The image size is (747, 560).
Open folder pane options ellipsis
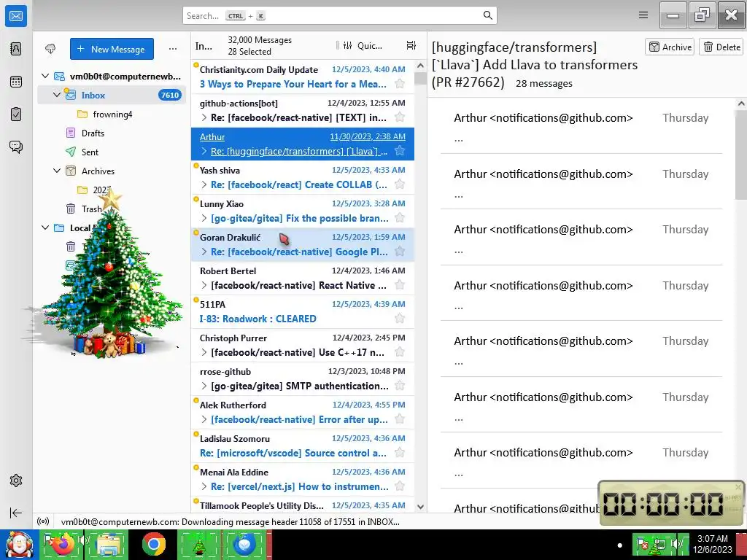pyautogui.click(x=172, y=49)
